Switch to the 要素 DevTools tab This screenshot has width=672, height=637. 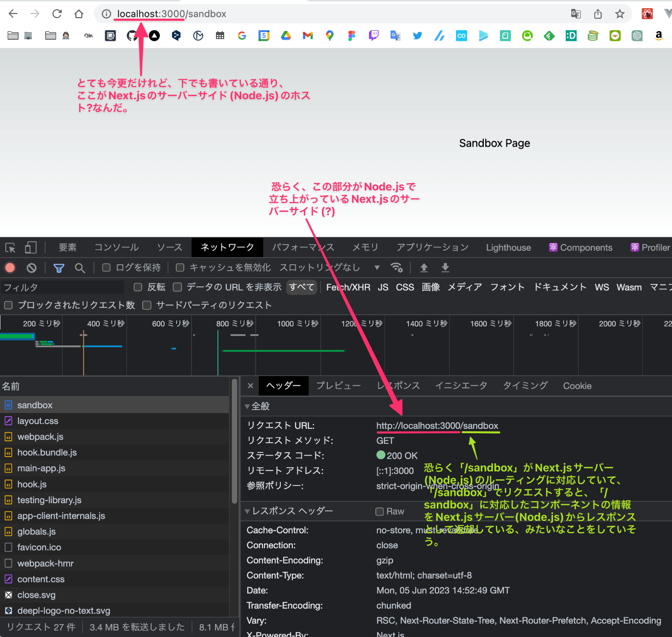pyautogui.click(x=68, y=248)
